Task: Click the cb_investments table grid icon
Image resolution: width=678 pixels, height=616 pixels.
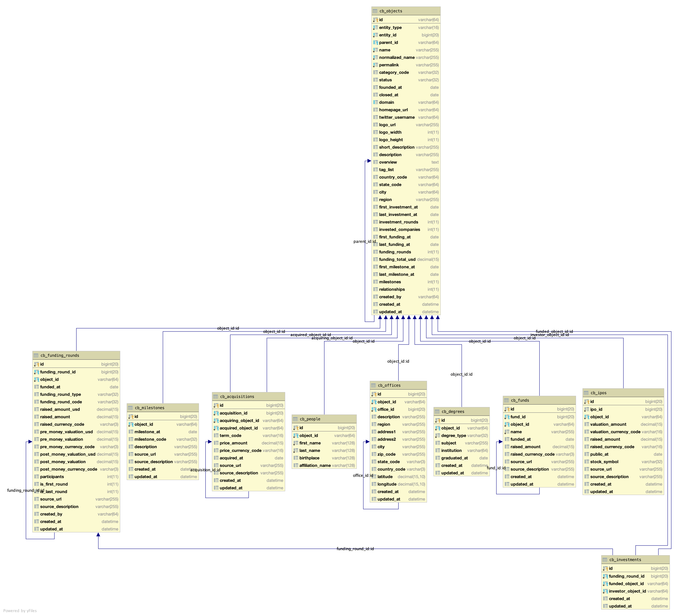Action: [x=605, y=560]
